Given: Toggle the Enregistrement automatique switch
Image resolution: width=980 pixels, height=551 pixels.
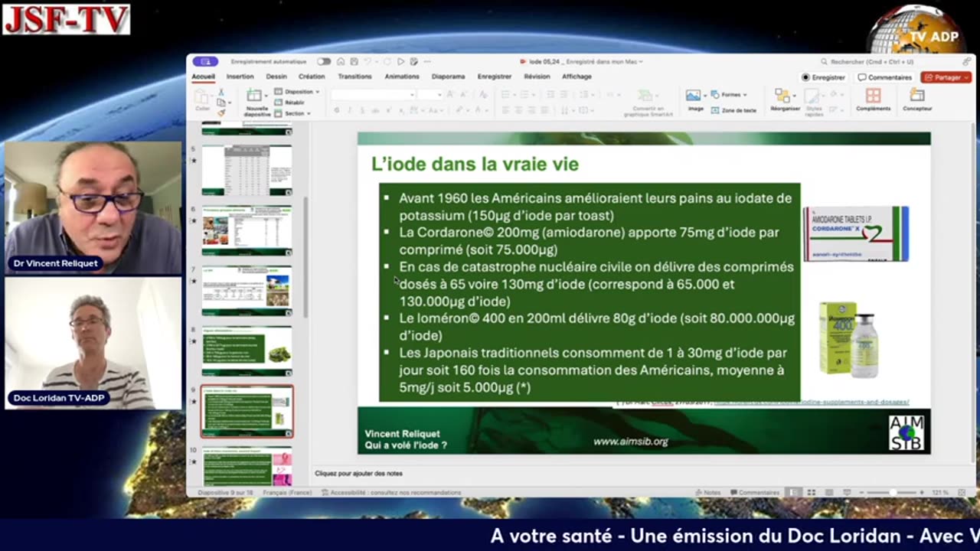Looking at the screenshot, I should 324,61.
